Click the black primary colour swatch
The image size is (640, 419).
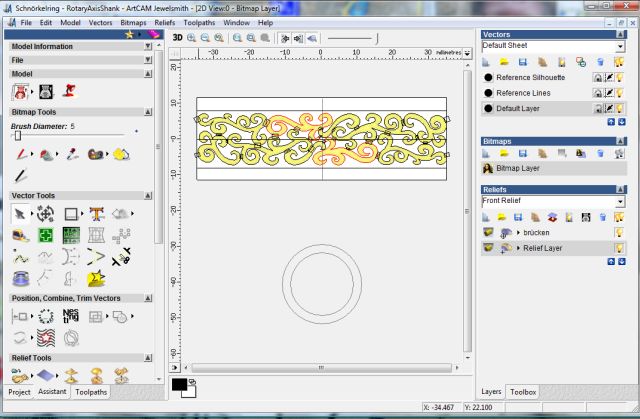(180, 385)
